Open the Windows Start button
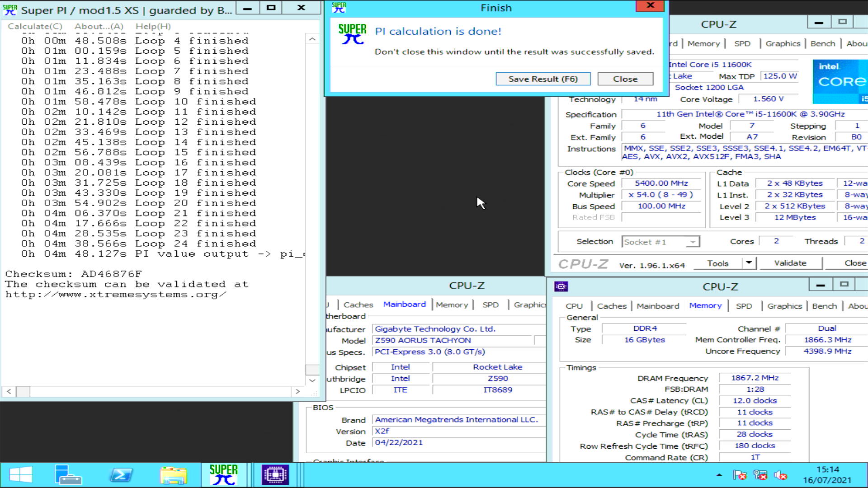The image size is (868, 488). 21,475
